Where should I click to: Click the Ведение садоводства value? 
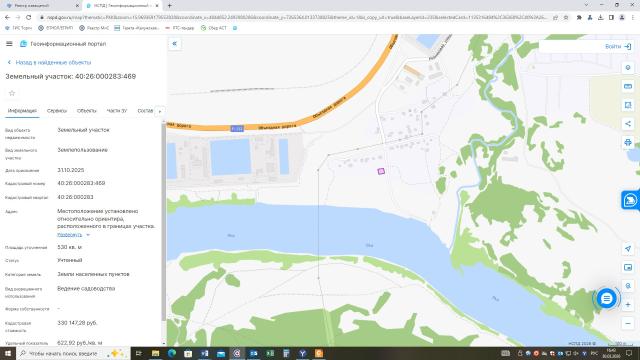click(x=86, y=289)
